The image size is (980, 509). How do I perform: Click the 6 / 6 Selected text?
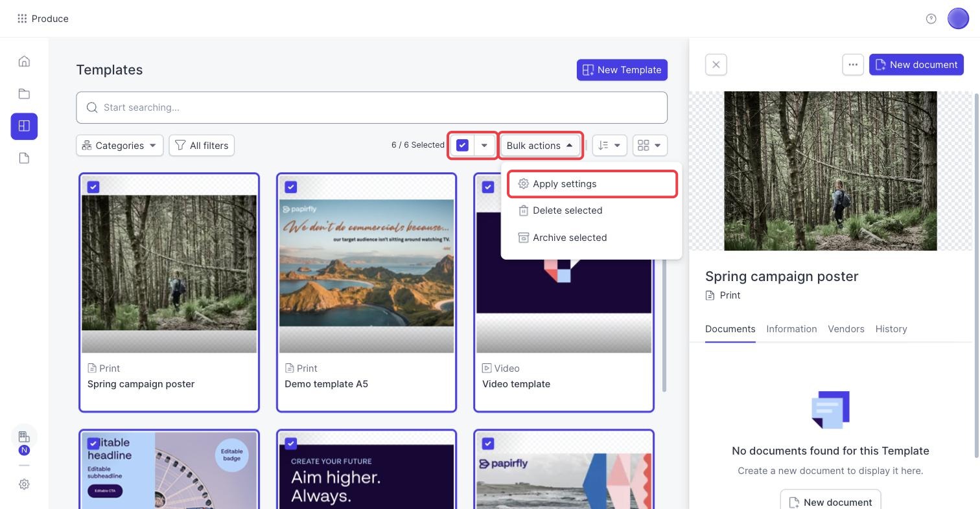(x=417, y=145)
